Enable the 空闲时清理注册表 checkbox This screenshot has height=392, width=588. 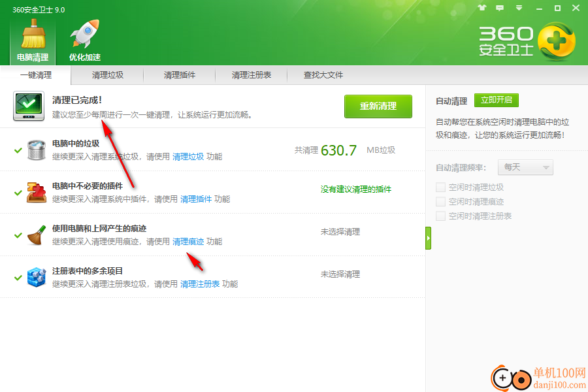tap(440, 216)
